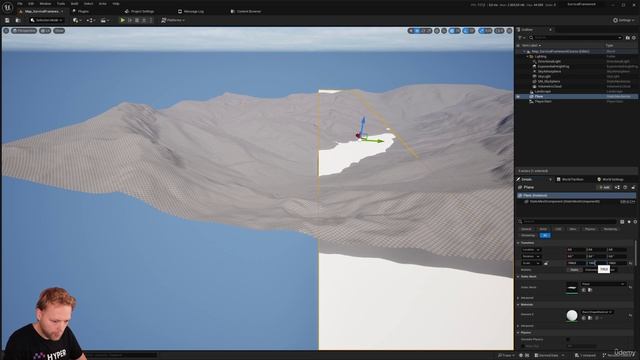Select SkyAtmosphere in the Outliner

(549, 71)
